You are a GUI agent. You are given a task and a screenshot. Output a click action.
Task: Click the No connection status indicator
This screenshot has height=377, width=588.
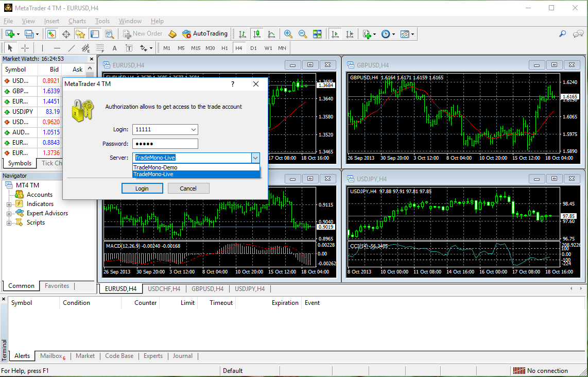(x=541, y=371)
